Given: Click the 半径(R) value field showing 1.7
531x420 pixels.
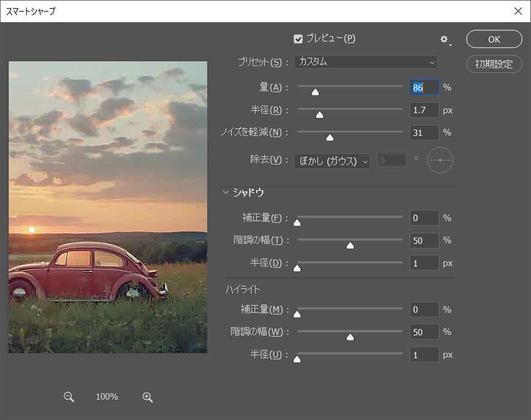Looking at the screenshot, I should [424, 110].
